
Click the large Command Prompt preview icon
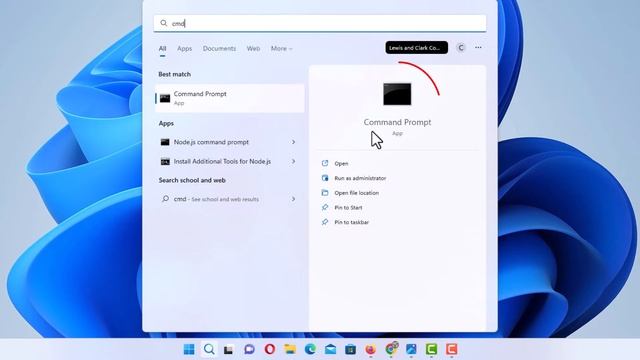click(x=397, y=94)
